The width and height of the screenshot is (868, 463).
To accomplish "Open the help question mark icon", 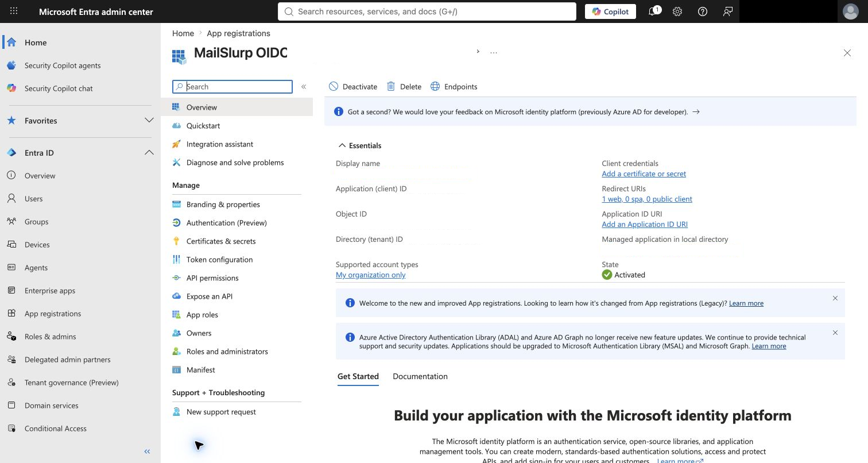I will click(703, 11).
